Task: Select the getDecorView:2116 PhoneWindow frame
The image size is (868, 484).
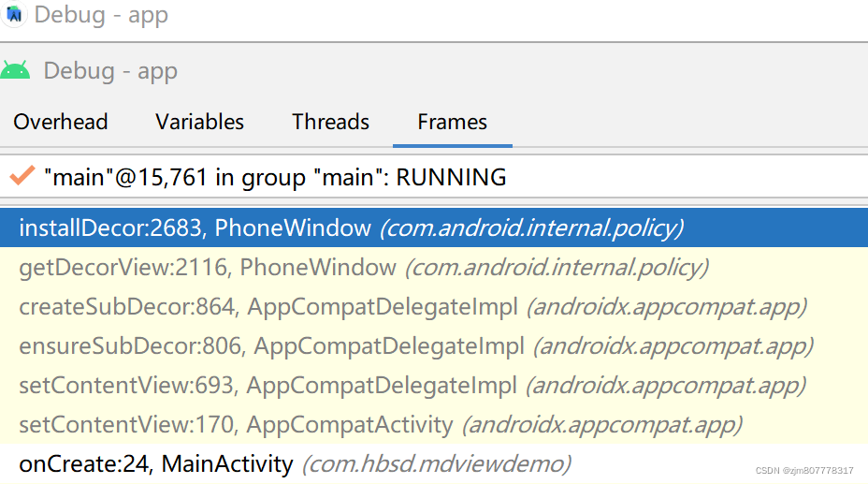Action: [x=434, y=268]
